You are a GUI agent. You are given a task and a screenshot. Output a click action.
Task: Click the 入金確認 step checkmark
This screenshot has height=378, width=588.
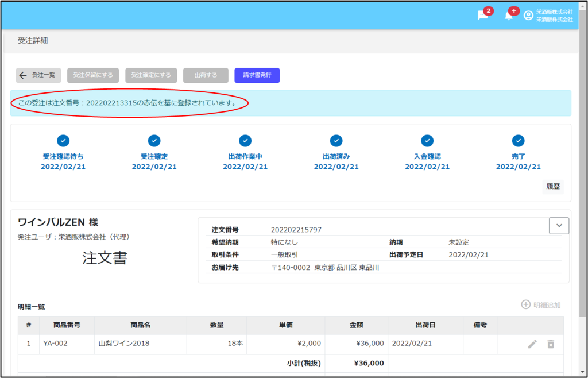pyautogui.click(x=427, y=141)
